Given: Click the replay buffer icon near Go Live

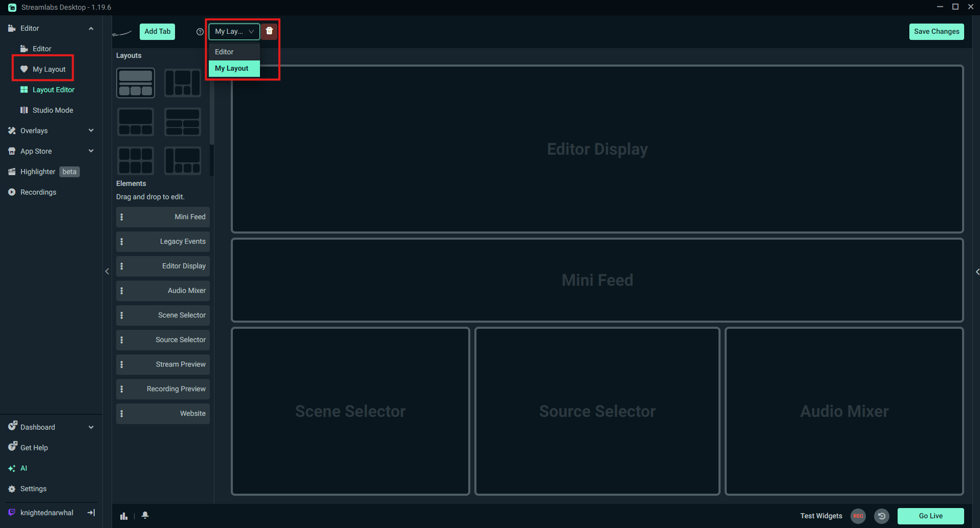Looking at the screenshot, I should tap(882, 516).
